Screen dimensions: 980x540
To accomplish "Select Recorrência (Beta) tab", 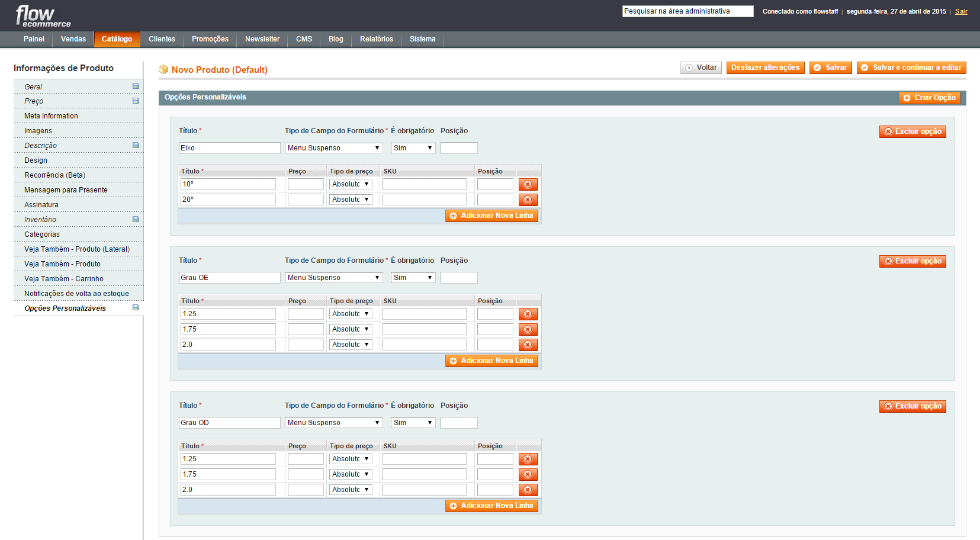I will 78,175.
